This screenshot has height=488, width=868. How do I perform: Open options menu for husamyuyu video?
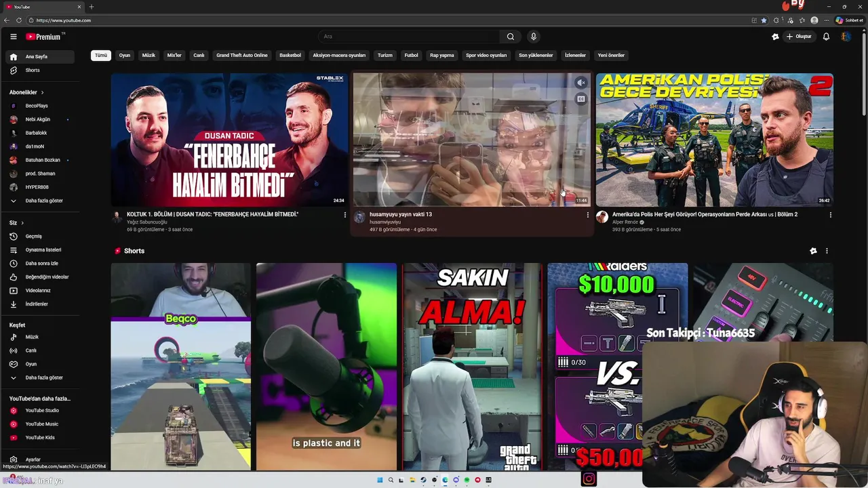(587, 215)
